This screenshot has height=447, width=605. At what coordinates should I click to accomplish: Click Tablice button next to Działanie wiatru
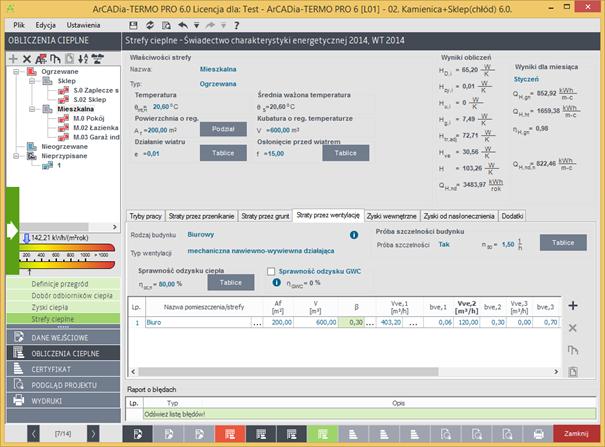223,153
